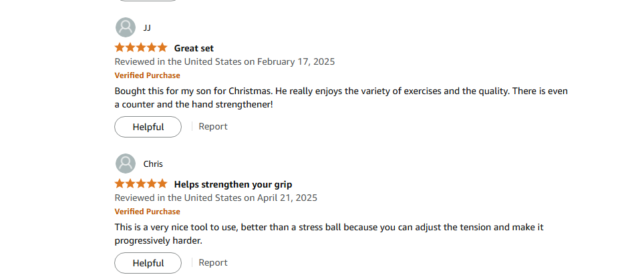Click the February 17, 2025 review date line
The image size is (644, 279).
tap(224, 61)
